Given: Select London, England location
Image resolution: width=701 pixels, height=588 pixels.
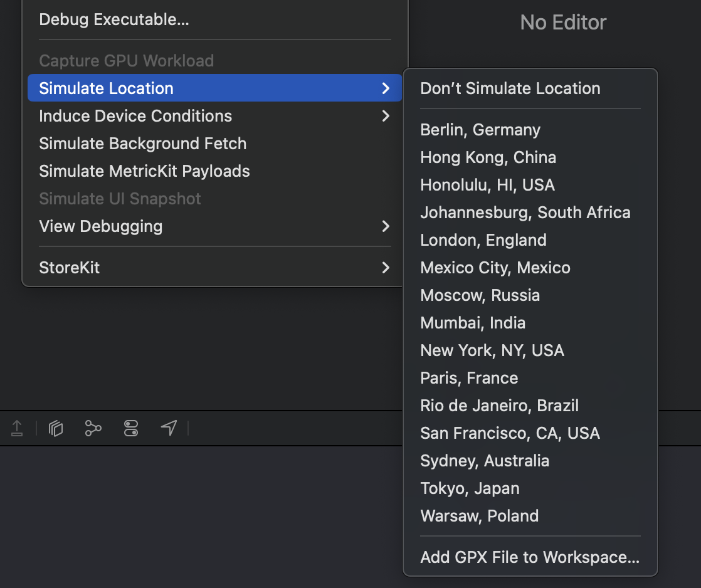Looking at the screenshot, I should 530,240.
